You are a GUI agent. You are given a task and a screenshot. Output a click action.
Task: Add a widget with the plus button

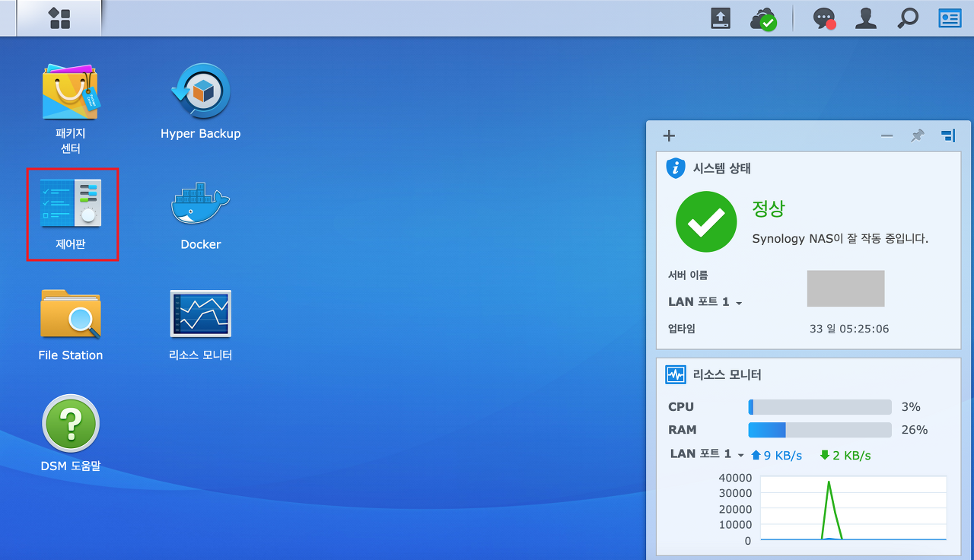pyautogui.click(x=669, y=135)
